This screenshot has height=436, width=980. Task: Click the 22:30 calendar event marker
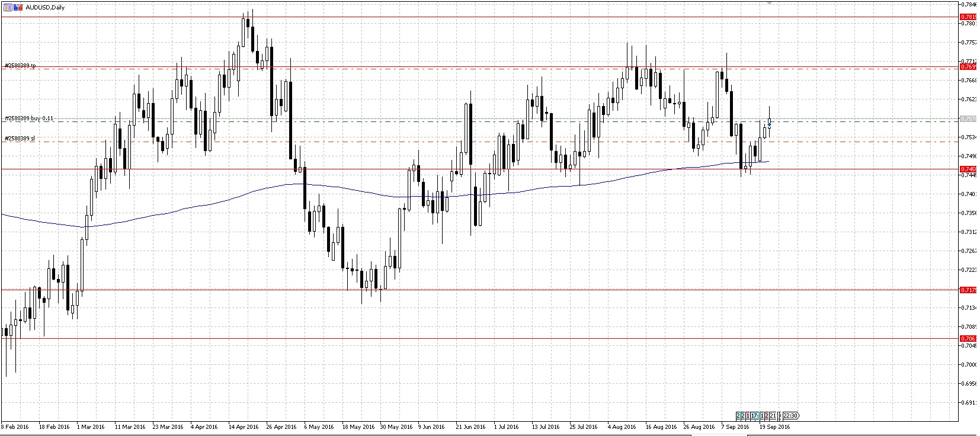[x=792, y=415]
